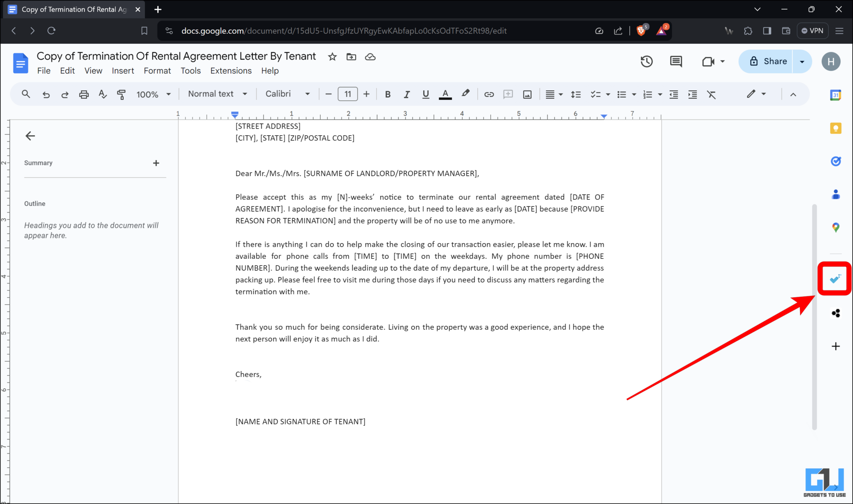853x504 pixels.
Task: Open Google Keep notes panel
Action: 836,128
